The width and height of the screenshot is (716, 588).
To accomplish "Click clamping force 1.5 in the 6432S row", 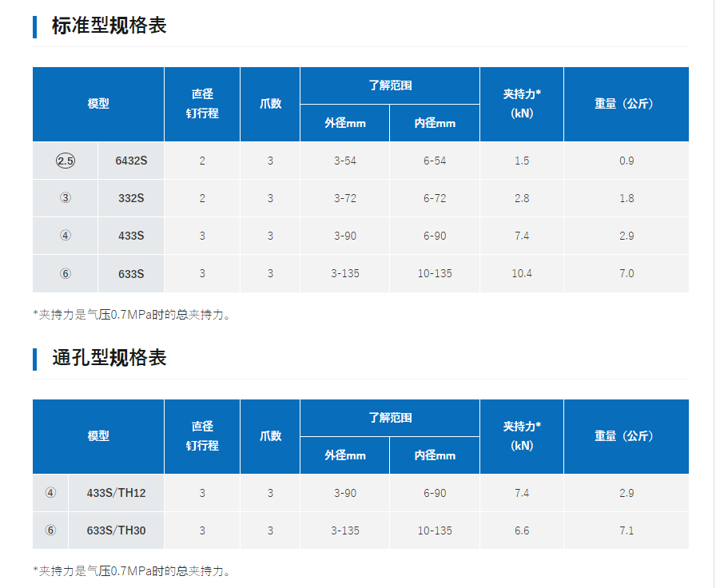I will [x=522, y=161].
